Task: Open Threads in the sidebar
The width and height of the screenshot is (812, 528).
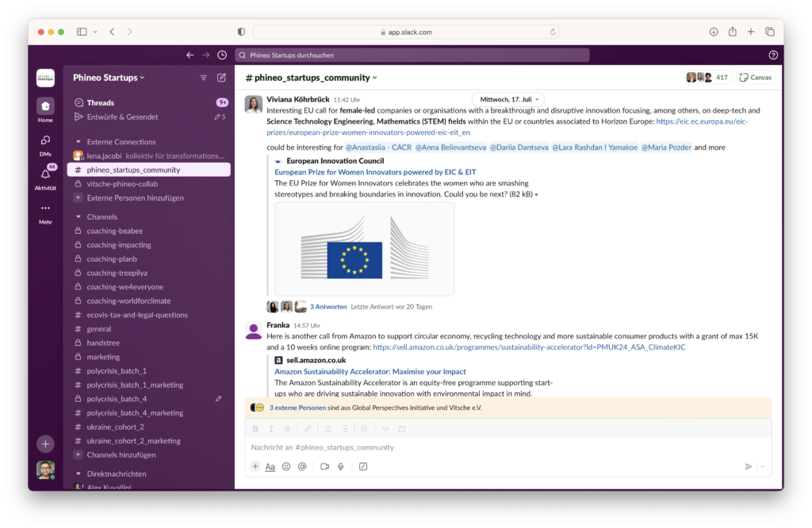Action: (149, 102)
